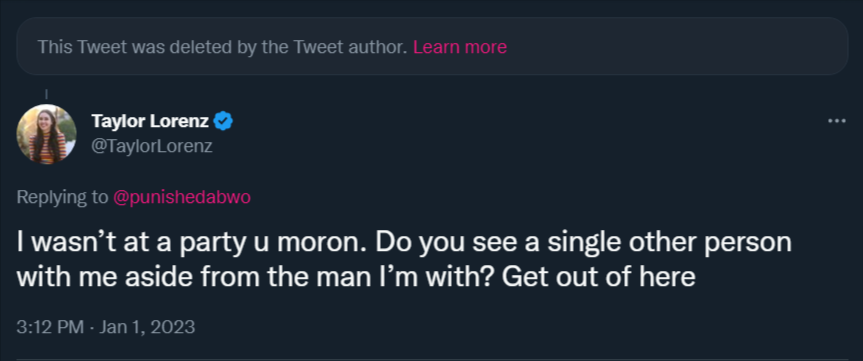This screenshot has height=361, width=863.
Task: Click the blue verified badge checkmark
Action: pos(223,121)
